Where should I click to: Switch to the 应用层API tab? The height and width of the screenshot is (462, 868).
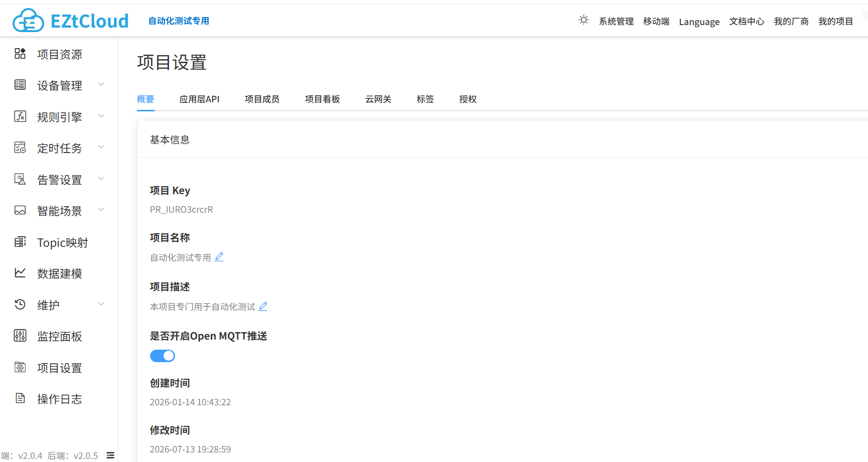199,99
